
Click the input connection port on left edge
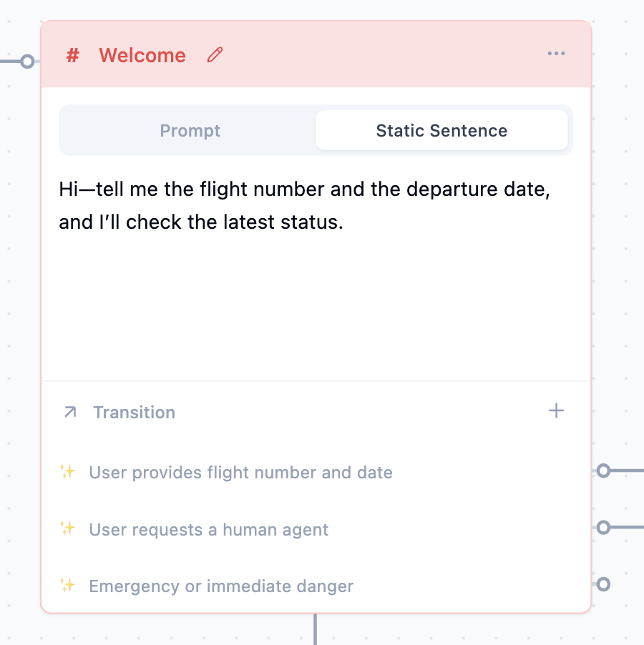point(27,61)
